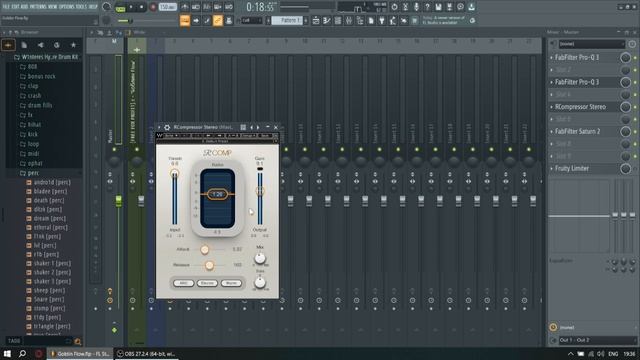640x360 pixels.
Task: Select the browser starred favorites tab icon
Action: [x=73, y=45]
